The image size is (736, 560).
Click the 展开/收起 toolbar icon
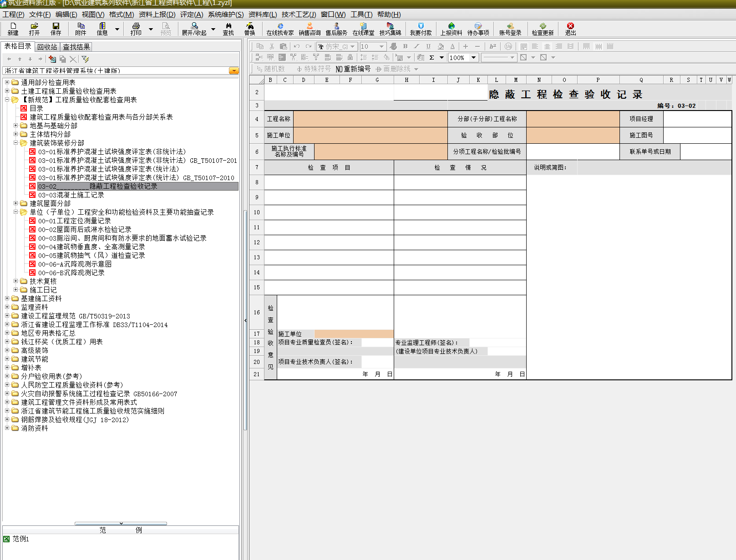(194, 29)
